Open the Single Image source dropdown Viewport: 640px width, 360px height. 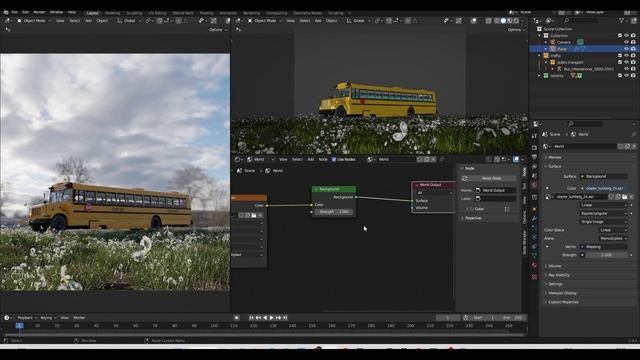pos(604,222)
